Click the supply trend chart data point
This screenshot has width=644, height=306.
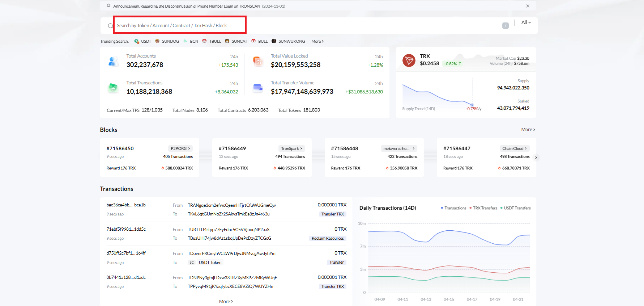(x=472, y=105)
